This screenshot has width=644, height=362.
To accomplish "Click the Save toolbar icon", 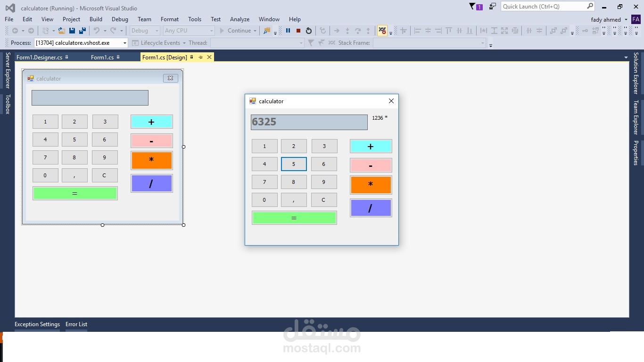I will (72, 31).
